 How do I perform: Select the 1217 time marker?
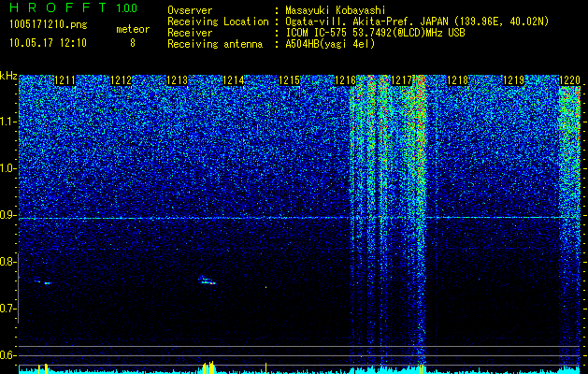[x=402, y=80]
